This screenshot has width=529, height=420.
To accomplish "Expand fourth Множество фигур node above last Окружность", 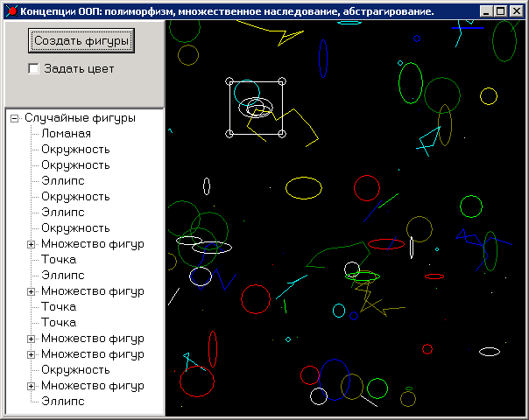I will (31, 354).
